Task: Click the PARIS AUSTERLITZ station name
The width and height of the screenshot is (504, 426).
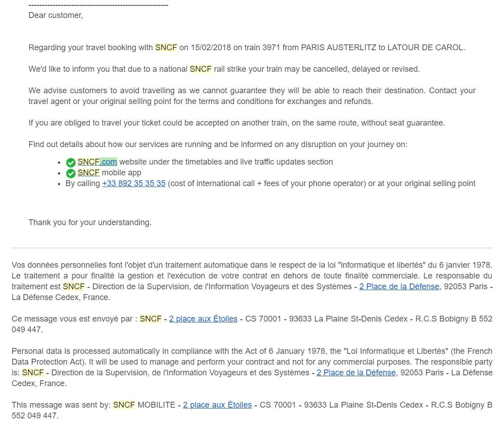Action: click(338, 48)
